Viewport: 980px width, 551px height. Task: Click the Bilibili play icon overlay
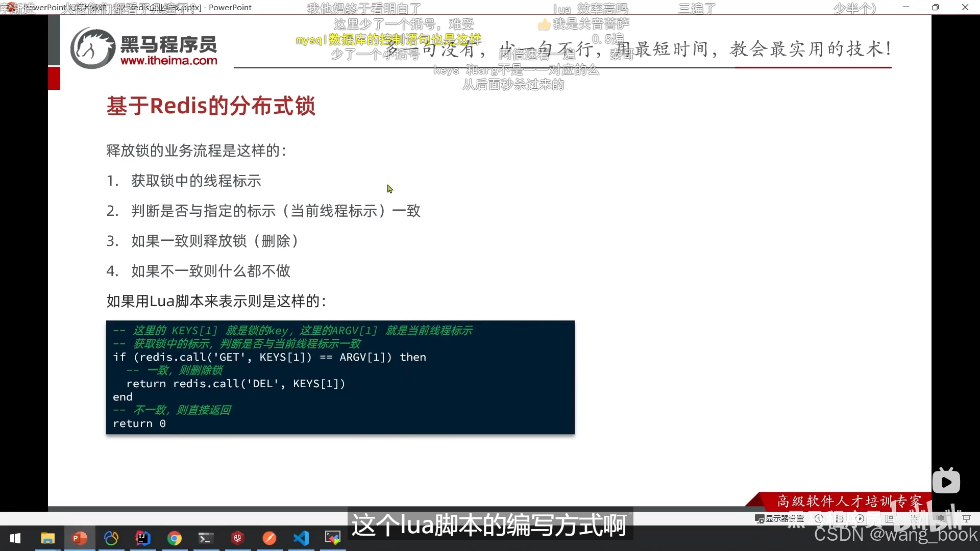(x=946, y=482)
